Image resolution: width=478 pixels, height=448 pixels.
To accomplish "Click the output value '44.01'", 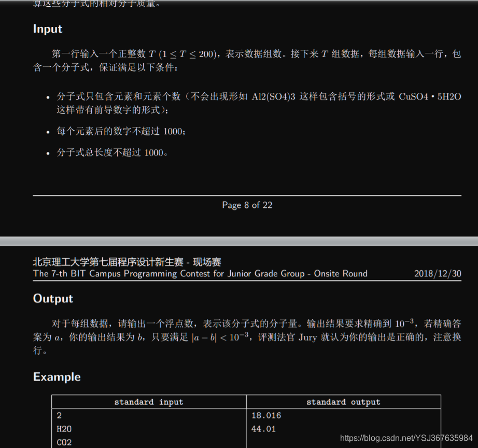I will click(263, 429).
